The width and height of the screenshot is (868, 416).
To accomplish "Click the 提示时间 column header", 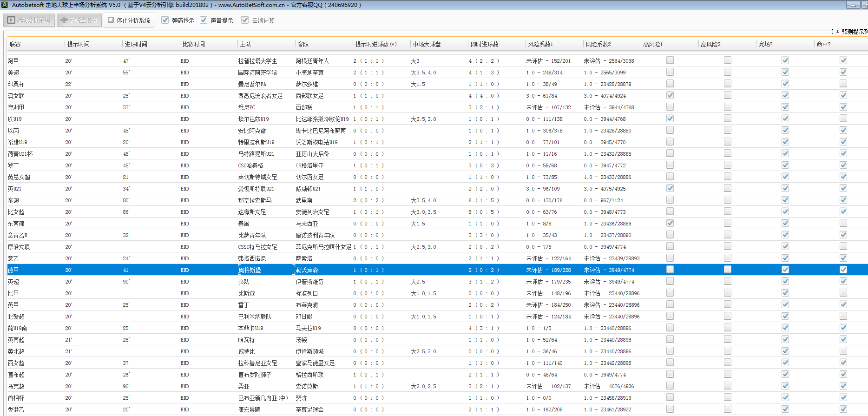I will point(78,44).
